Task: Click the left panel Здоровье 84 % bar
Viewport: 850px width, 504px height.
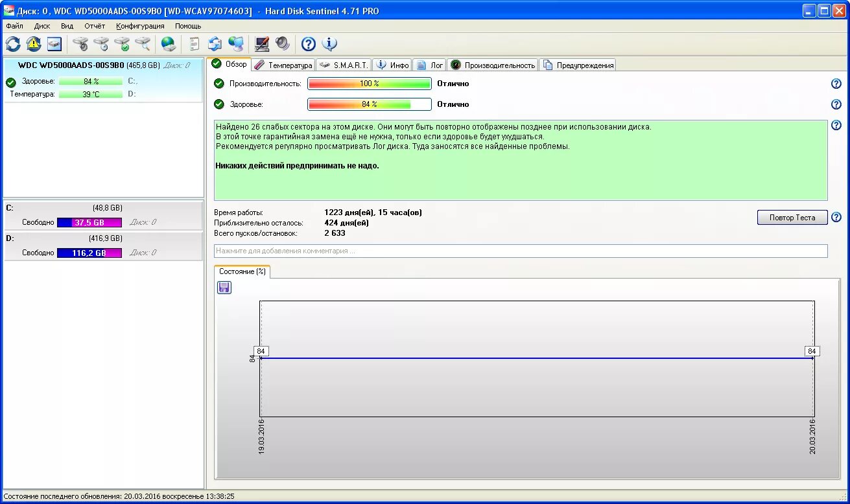Action: coord(91,82)
